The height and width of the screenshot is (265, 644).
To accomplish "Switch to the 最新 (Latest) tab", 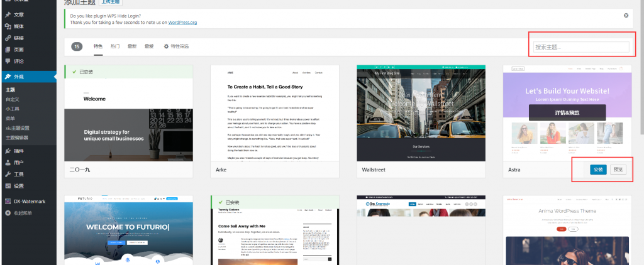I will 132,46.
